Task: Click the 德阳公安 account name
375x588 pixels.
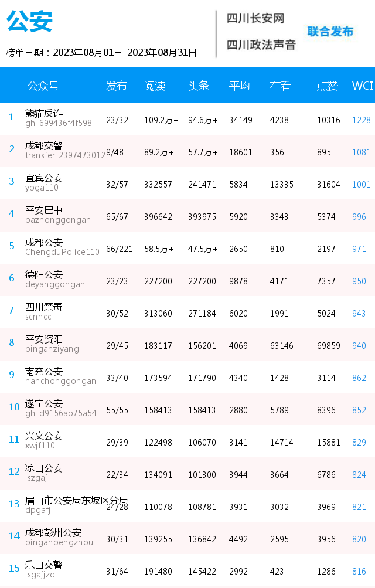Action: [44, 274]
